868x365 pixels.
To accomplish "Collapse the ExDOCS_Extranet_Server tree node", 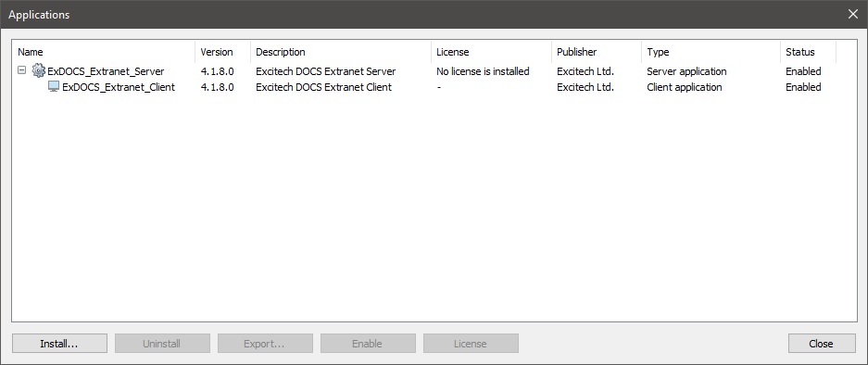I will click(21, 71).
